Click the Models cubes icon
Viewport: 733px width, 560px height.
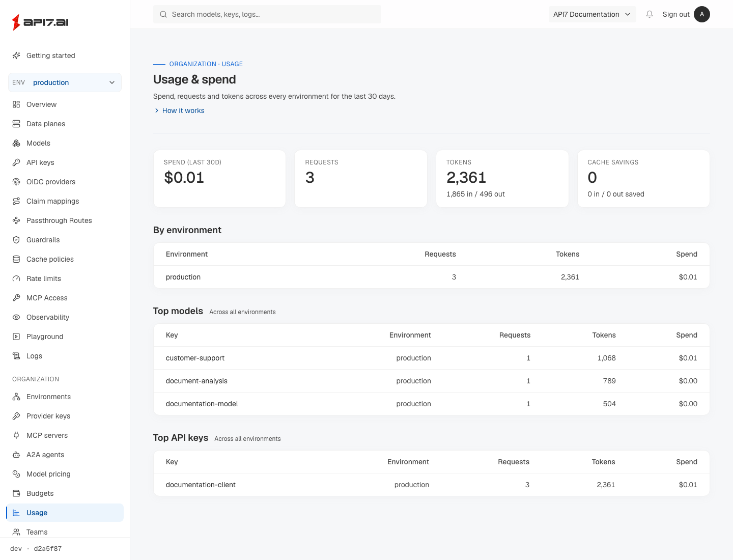point(16,143)
